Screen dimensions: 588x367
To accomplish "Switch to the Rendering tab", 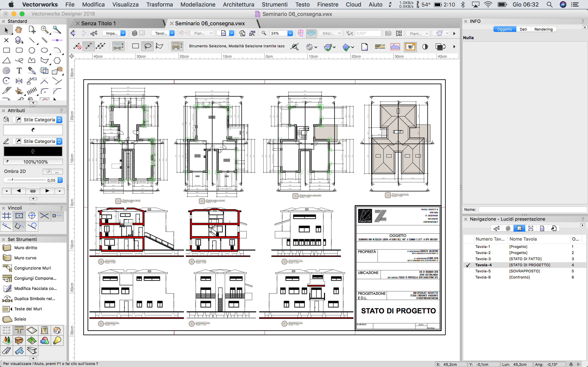I will (x=543, y=29).
